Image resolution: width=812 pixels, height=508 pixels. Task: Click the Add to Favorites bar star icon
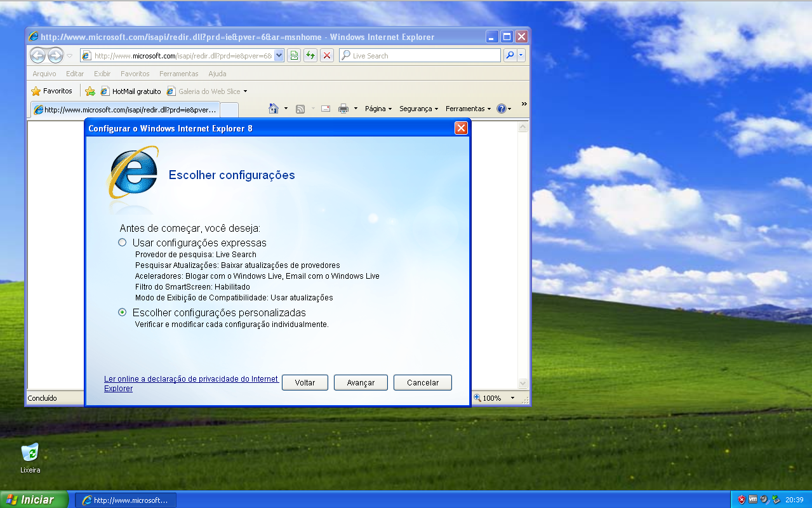click(90, 91)
